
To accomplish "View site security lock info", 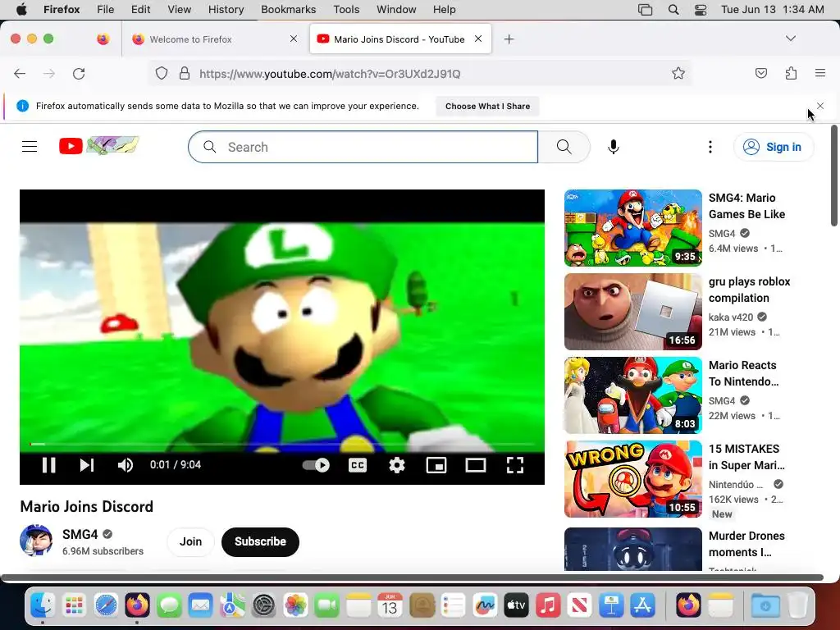I will [185, 73].
